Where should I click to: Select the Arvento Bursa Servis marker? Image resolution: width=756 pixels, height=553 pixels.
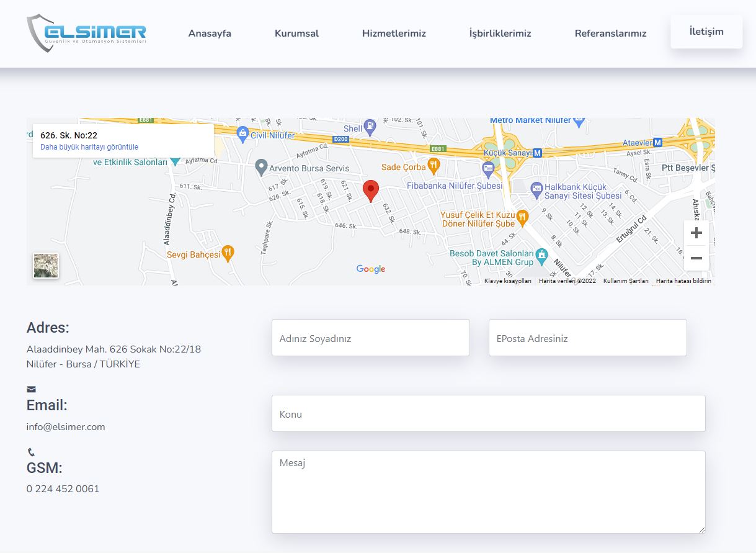[262, 167]
